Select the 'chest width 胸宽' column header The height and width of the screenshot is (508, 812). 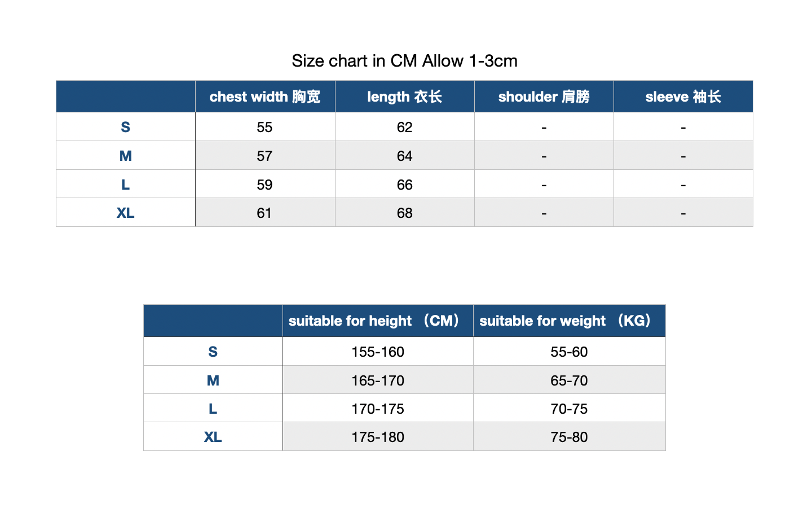265,97
